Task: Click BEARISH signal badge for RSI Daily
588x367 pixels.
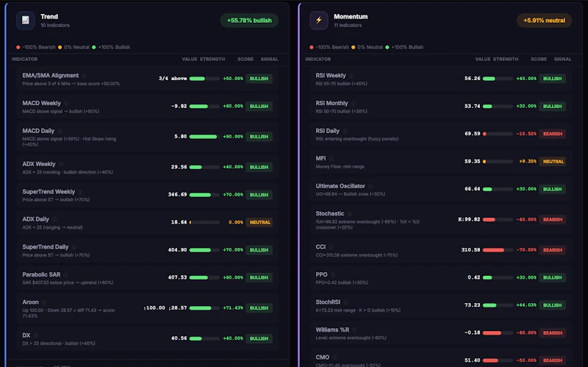Action: (x=553, y=134)
